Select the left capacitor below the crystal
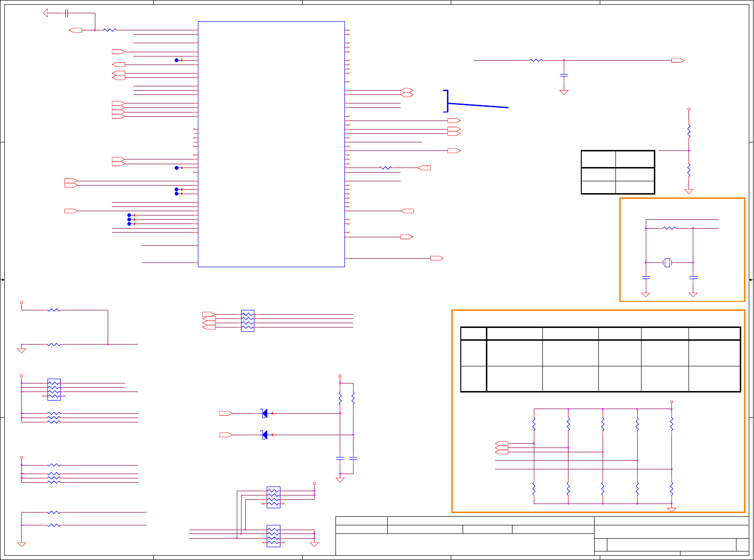The height and width of the screenshot is (560, 754). 645,277
